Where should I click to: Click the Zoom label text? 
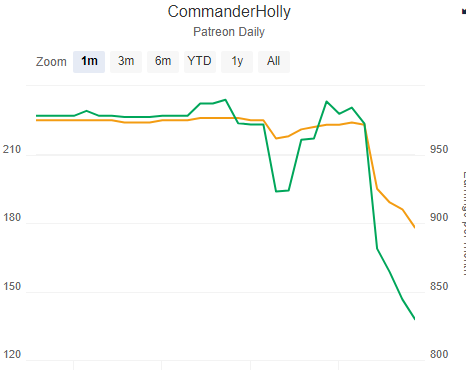coord(51,62)
